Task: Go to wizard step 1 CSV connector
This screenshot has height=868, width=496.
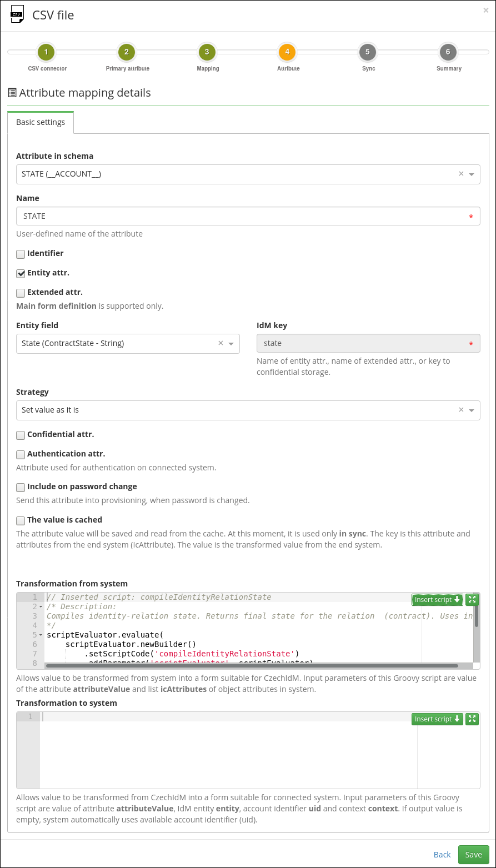Action: pos(46,52)
